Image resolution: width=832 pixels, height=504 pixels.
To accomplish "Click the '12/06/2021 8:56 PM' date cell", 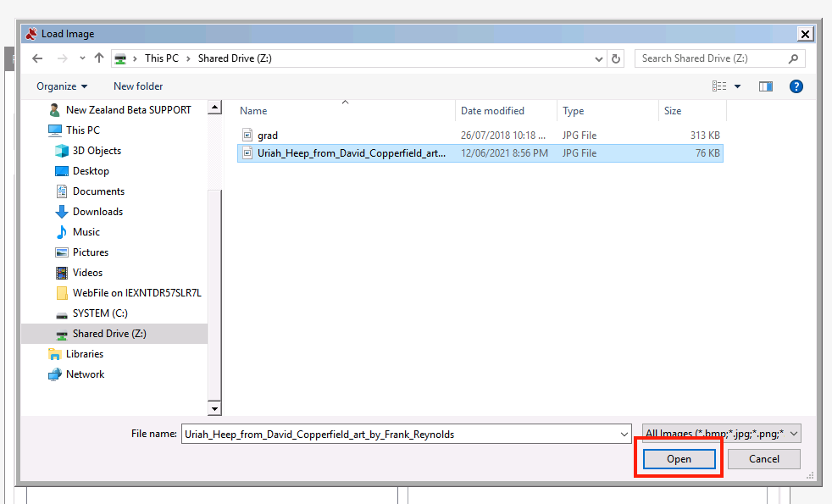I will [x=504, y=153].
